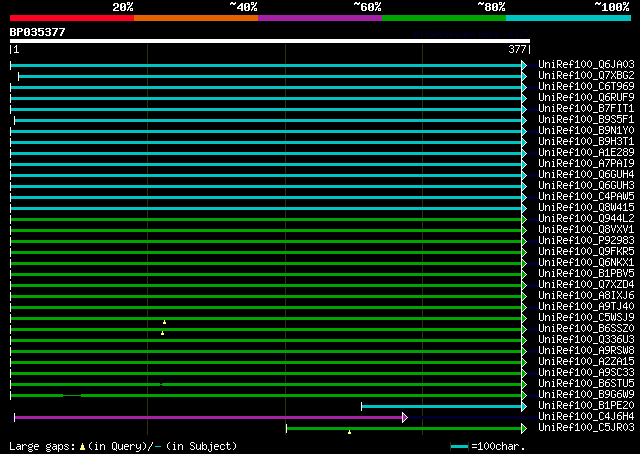Select label UniRef100_C5WSJ9

coord(586,318)
